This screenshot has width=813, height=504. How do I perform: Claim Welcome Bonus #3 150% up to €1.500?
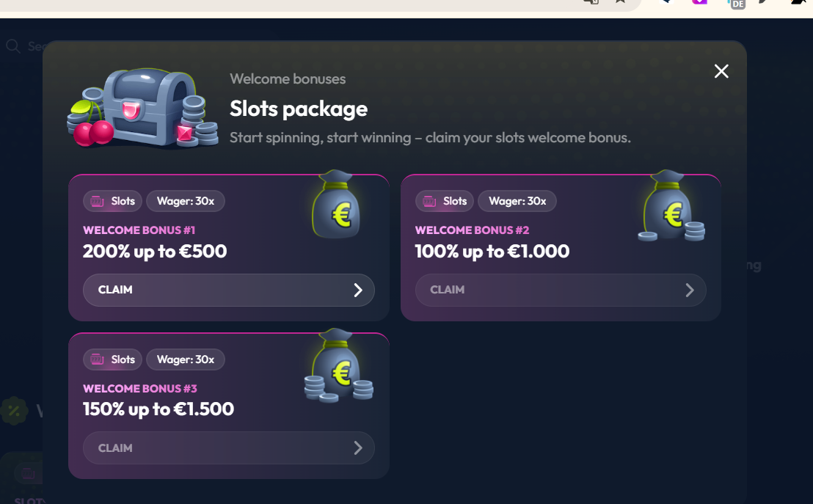point(228,448)
